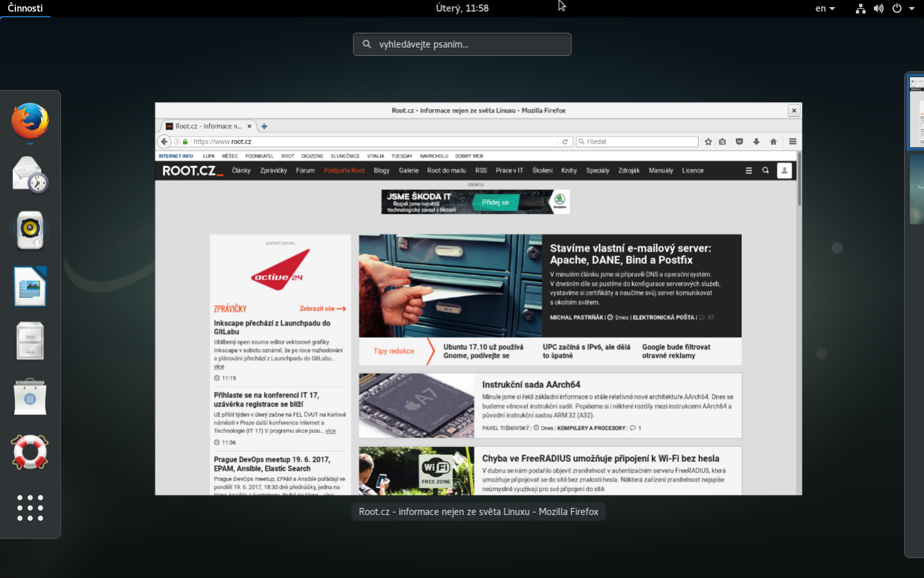Open the 'Root do mailu' nav item
Viewport: 924px width, 578px height.
[447, 170]
